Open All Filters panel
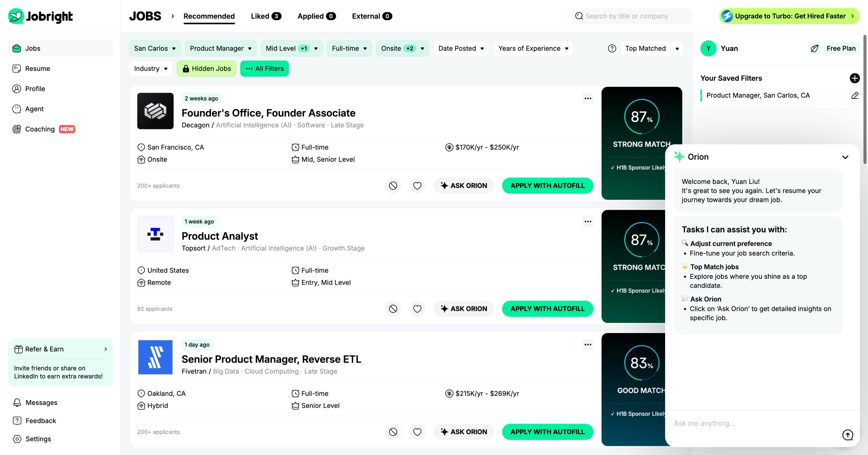 pyautogui.click(x=264, y=69)
